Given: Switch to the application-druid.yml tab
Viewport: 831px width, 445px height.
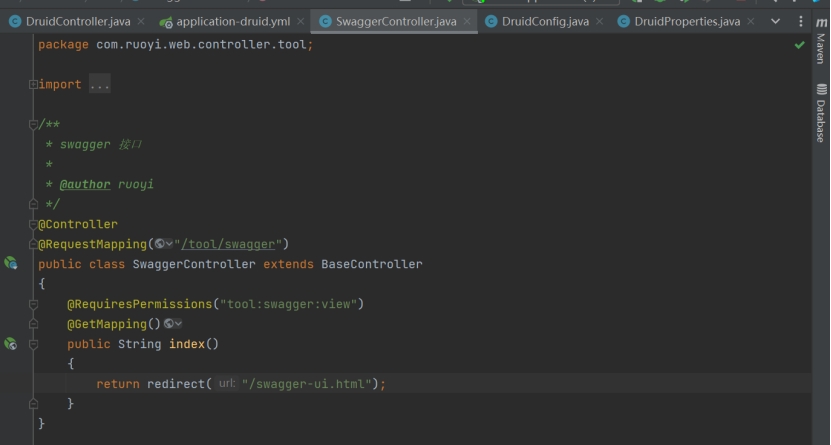Looking at the screenshot, I should (232, 21).
